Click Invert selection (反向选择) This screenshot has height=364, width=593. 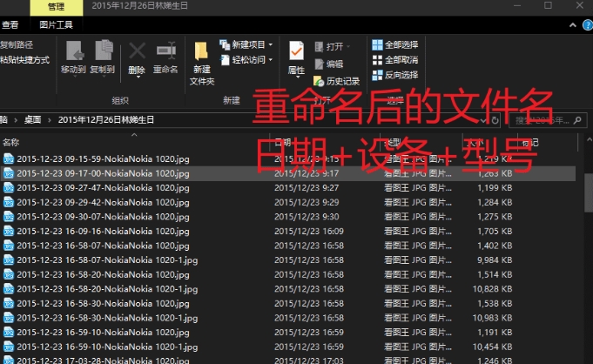394,75
